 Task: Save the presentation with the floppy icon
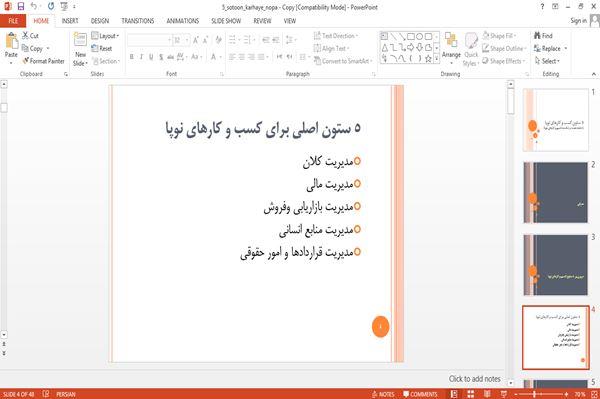pos(21,7)
